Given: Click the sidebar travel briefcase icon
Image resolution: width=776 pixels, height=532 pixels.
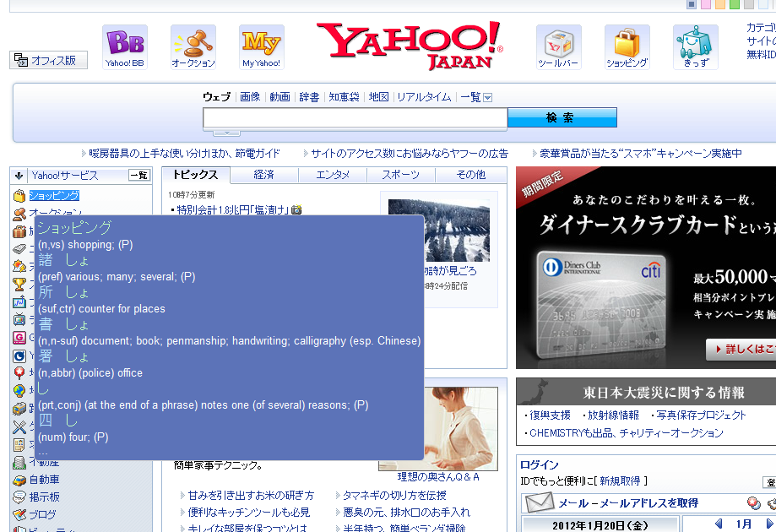Looking at the screenshot, I should [x=19, y=231].
